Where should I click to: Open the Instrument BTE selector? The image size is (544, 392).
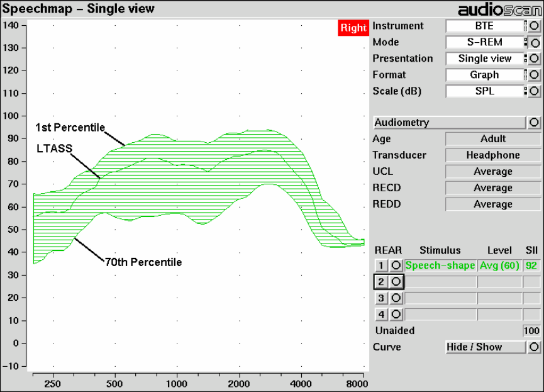(x=485, y=26)
